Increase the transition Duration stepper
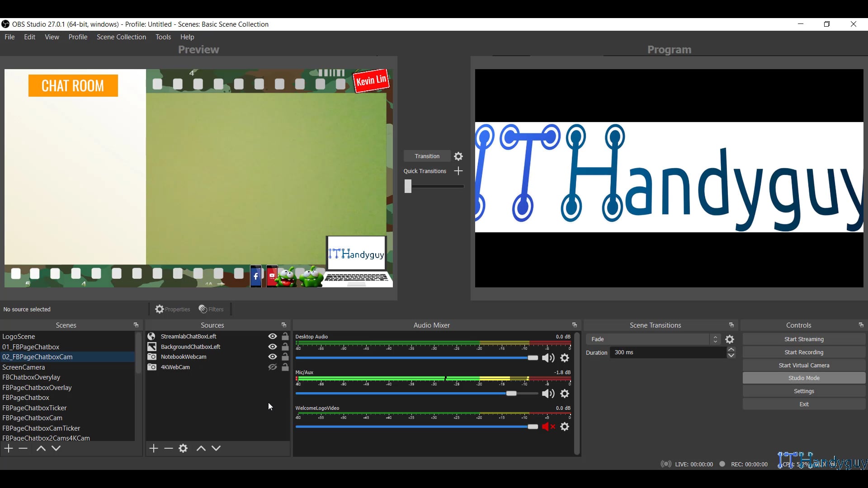 731,350
